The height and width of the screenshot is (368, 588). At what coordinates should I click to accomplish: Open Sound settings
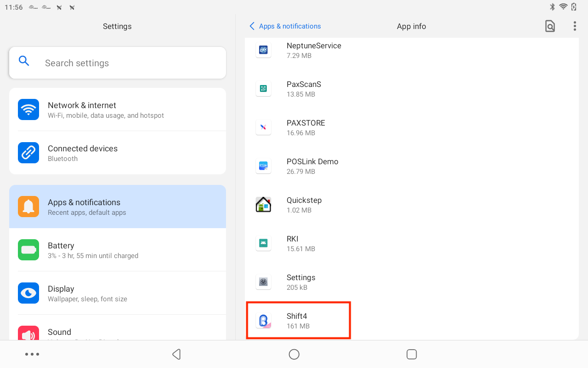point(118,328)
